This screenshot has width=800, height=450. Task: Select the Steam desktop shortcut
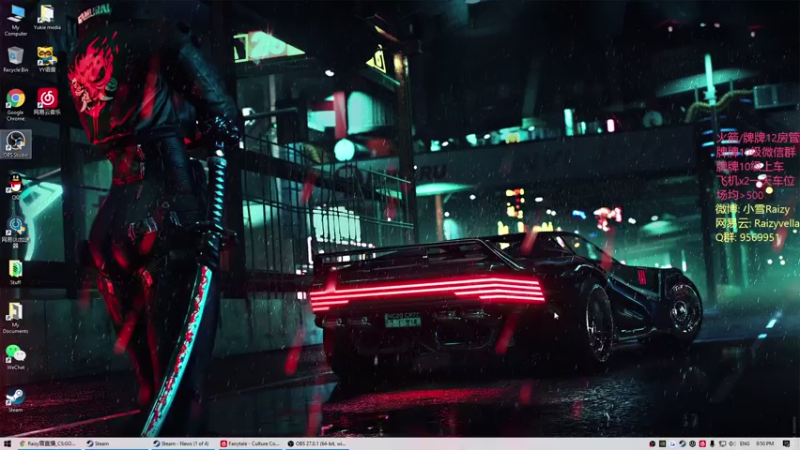(16, 399)
